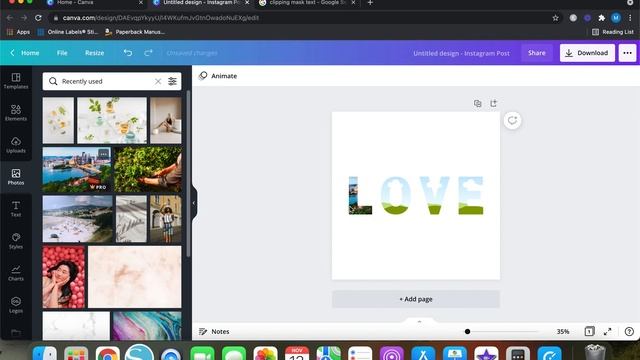Screen dimensions: 640x360
Task: Select the Photos sidebar tab
Action: click(x=16, y=177)
